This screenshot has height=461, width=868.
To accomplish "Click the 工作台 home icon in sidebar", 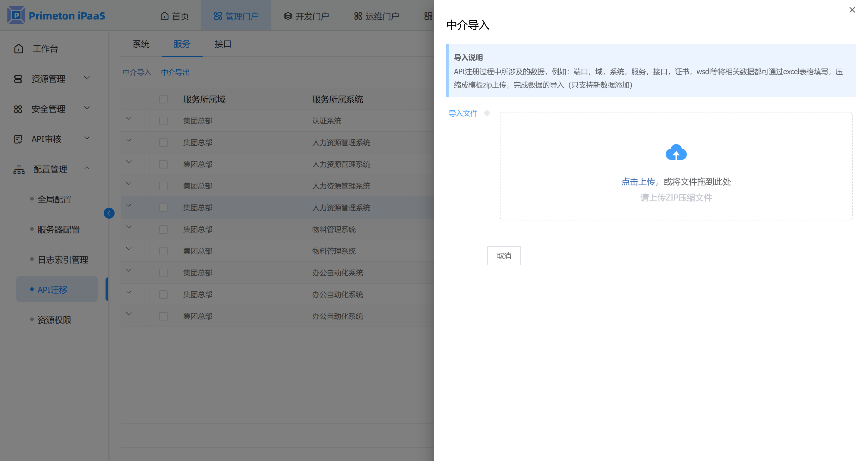I will tap(18, 49).
